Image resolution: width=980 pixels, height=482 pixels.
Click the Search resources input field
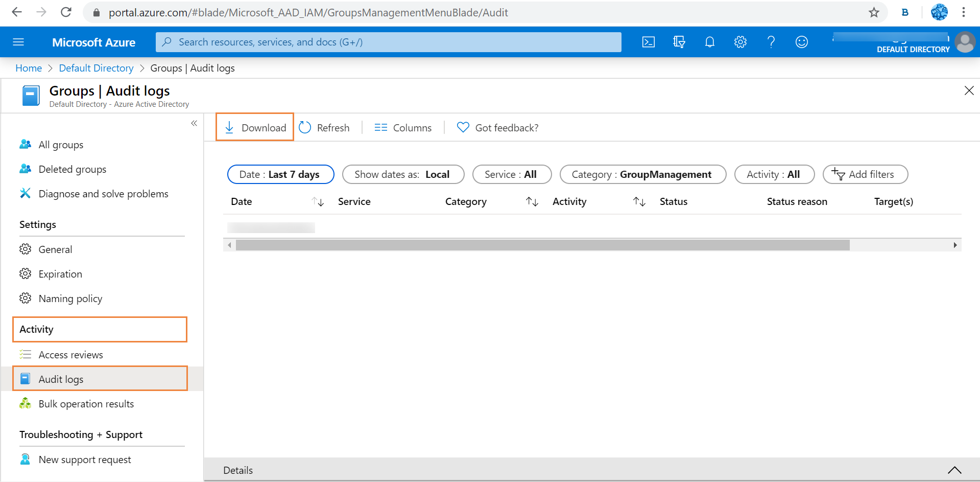point(388,42)
